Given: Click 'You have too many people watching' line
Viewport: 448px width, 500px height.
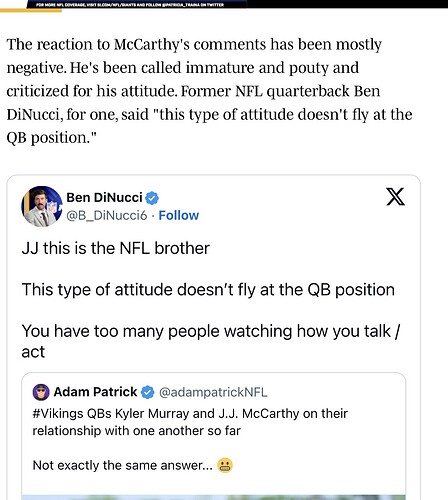Looking at the screenshot, I should click(211, 341).
